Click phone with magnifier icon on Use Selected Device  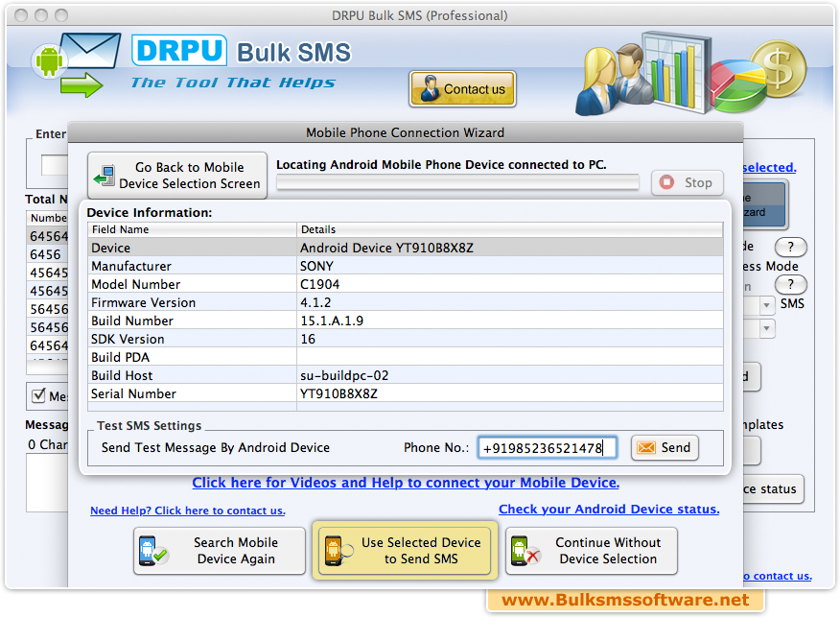(338, 551)
